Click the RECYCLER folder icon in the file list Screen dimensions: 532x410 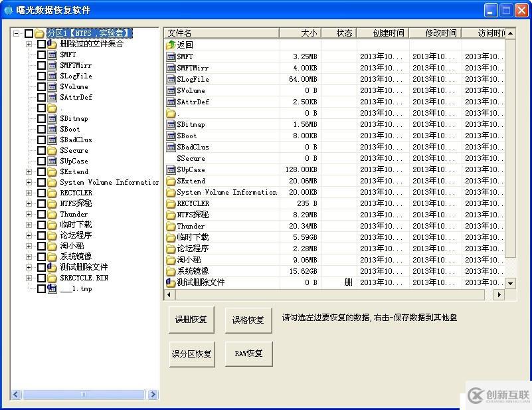pos(171,203)
